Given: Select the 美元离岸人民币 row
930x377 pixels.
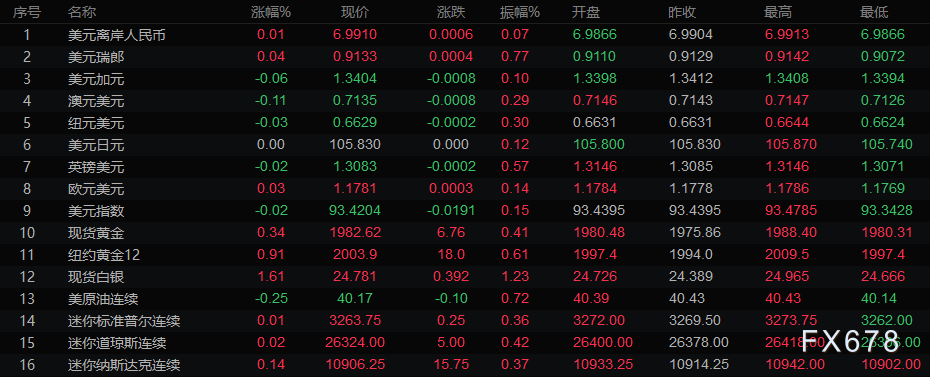Looking at the screenshot, I should 465,34.
